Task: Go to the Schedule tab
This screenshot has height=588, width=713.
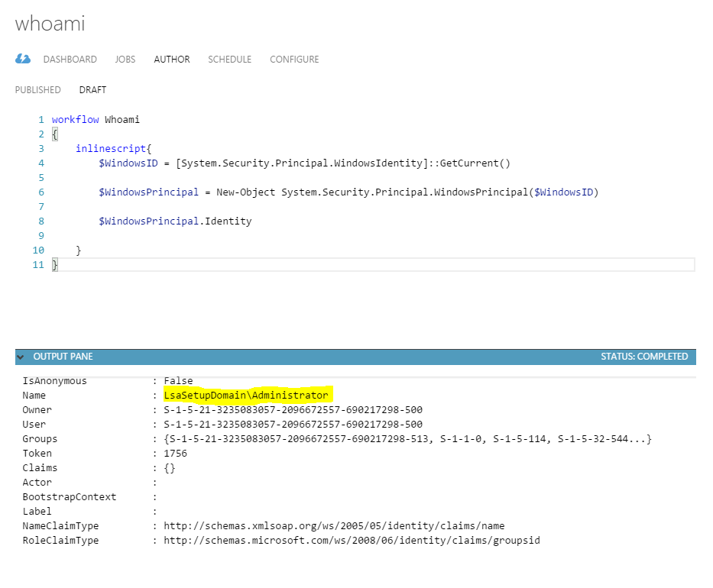Action: point(229,60)
